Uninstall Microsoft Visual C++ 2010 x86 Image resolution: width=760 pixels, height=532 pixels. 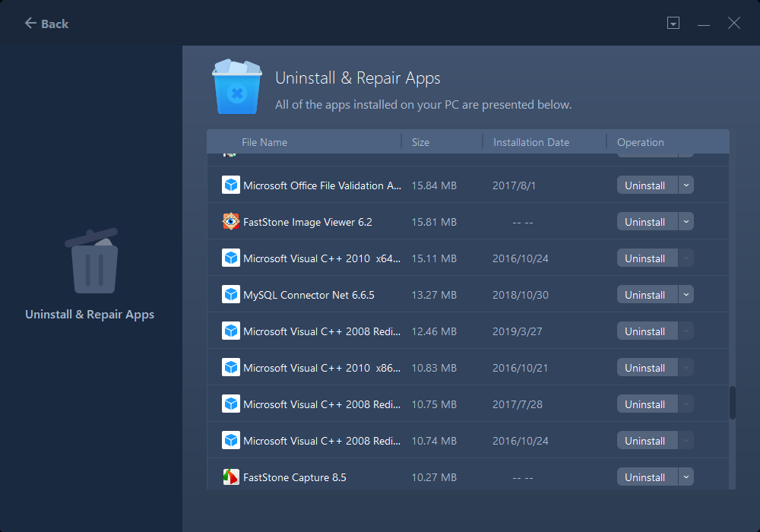click(647, 368)
